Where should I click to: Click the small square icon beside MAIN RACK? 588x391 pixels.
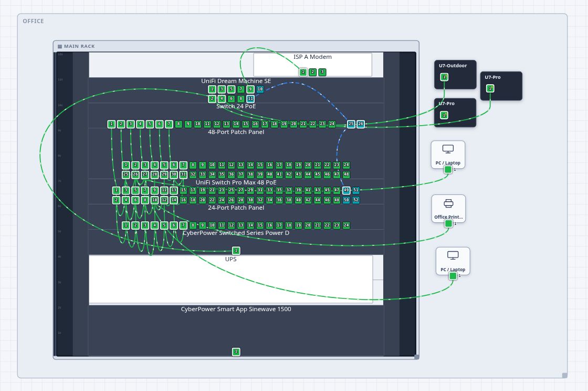(x=60, y=47)
